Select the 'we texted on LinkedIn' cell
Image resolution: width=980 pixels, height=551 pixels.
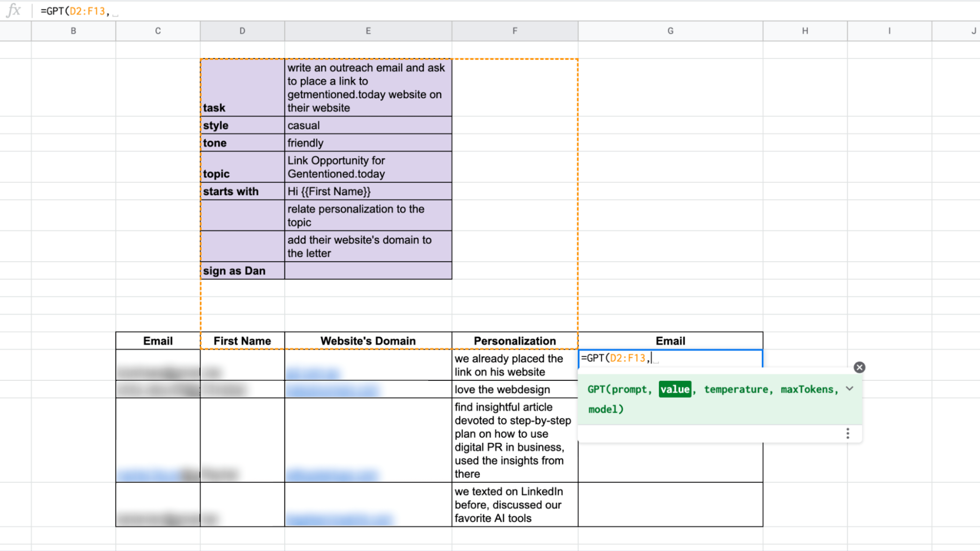coord(515,505)
